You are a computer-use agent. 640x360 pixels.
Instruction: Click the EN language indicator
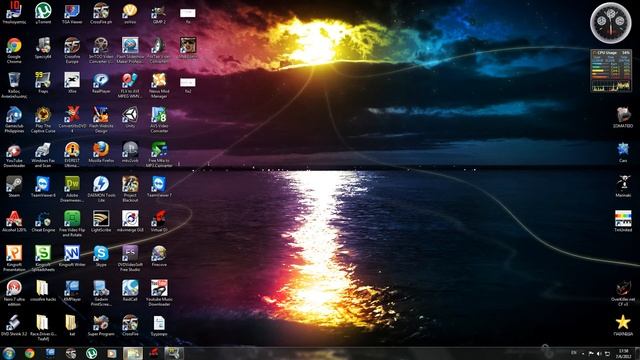(x=573, y=353)
